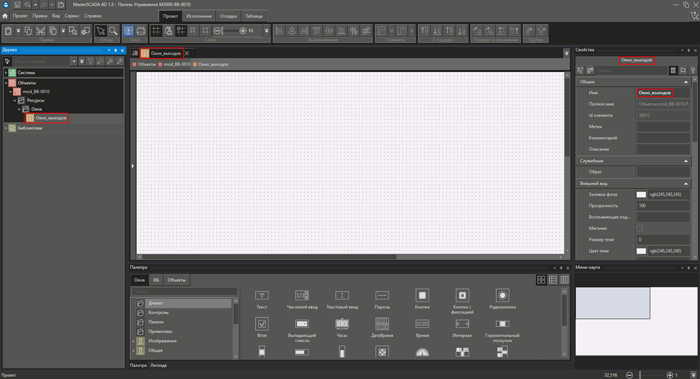Toggle grid display button in Сетка group

156,31
